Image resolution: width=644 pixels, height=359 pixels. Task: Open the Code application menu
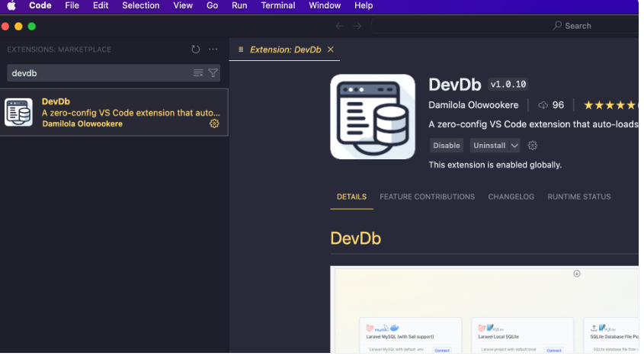pos(40,6)
